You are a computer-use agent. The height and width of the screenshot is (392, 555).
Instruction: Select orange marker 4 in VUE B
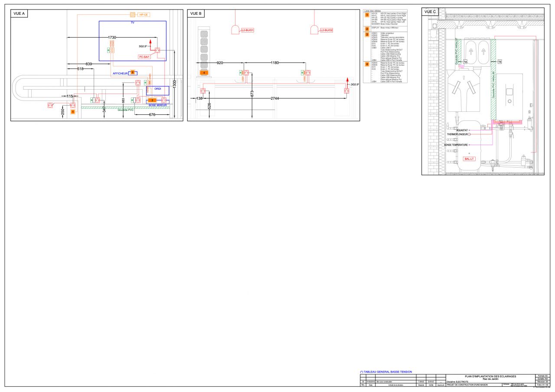pyautogui.click(x=205, y=72)
